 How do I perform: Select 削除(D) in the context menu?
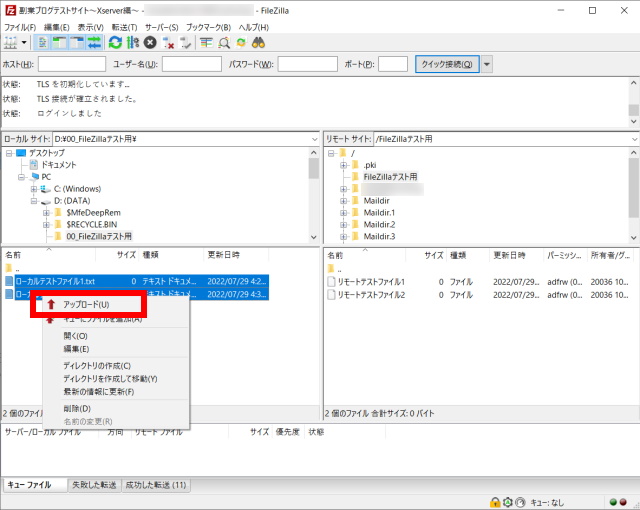click(77, 408)
